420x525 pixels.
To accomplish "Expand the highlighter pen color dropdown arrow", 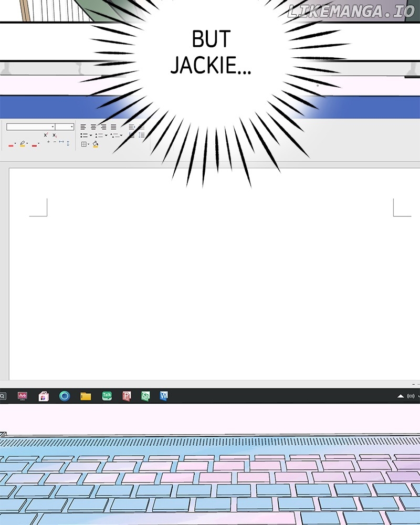I will pos(27,144).
